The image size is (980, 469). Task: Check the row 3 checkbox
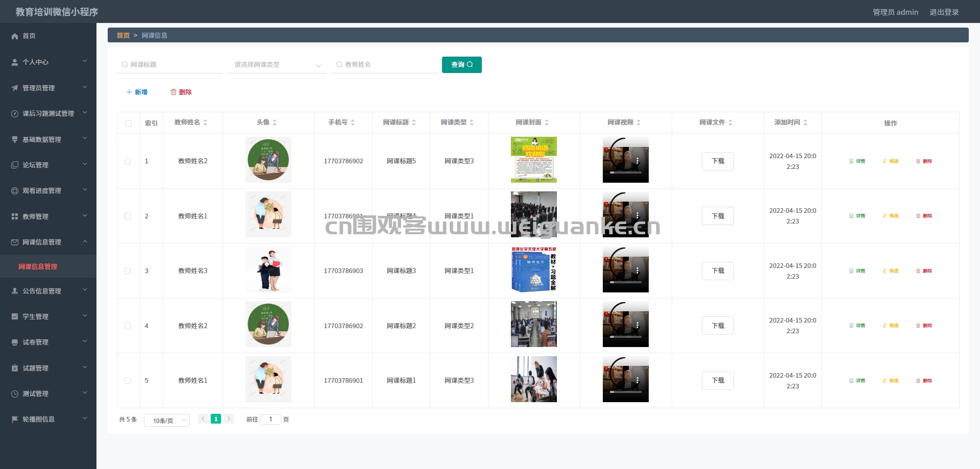(x=128, y=271)
